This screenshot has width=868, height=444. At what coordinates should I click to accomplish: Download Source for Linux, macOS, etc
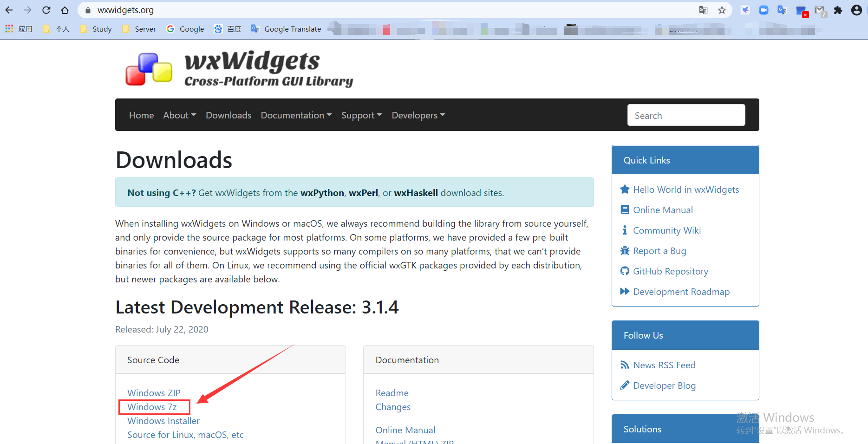pyautogui.click(x=185, y=435)
